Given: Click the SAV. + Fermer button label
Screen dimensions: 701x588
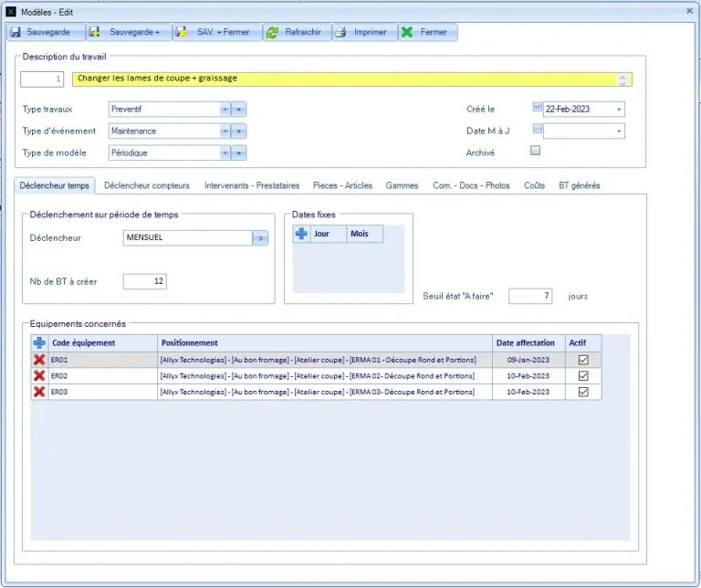Looking at the screenshot, I should click(x=224, y=32).
